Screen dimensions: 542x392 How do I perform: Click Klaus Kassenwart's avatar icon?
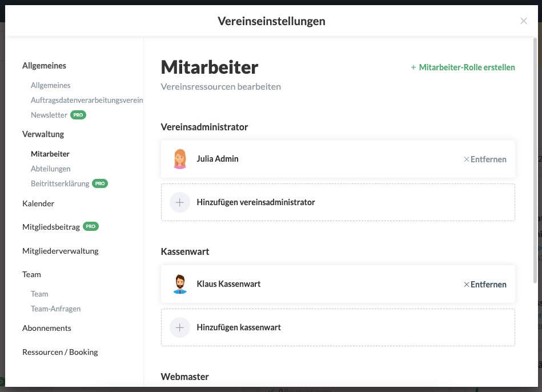coord(180,284)
